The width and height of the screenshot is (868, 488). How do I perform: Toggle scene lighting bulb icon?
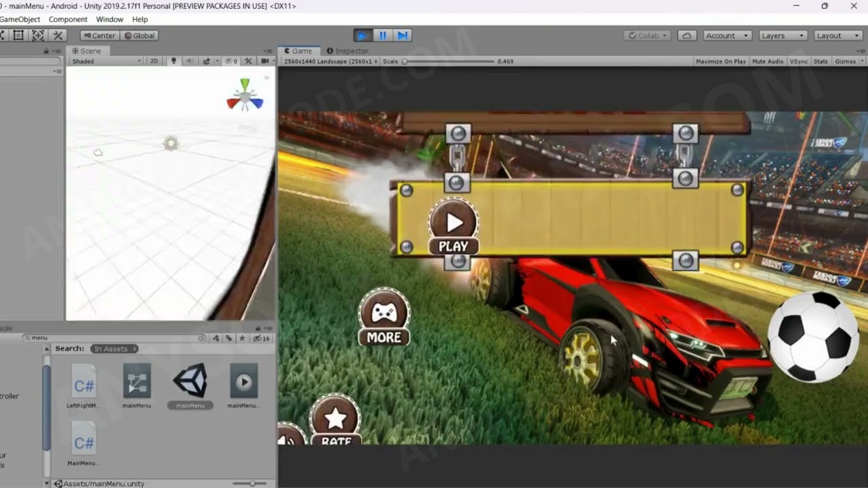pos(174,61)
